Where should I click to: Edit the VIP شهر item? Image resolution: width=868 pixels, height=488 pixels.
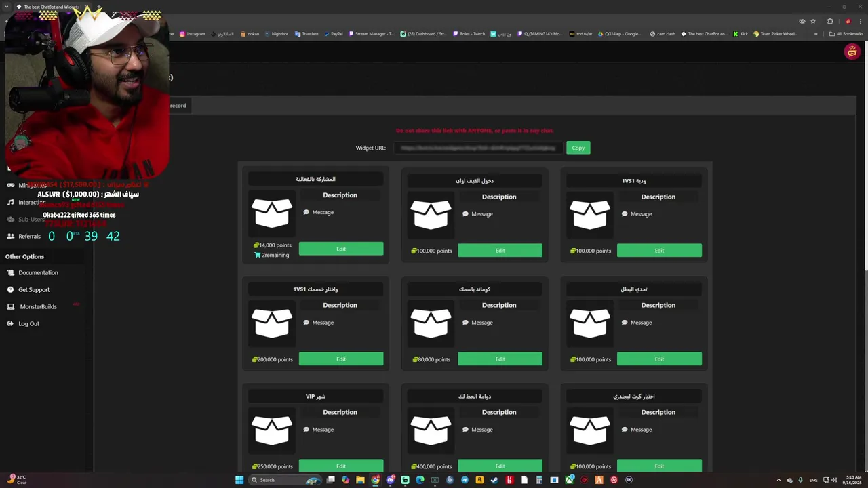click(x=341, y=466)
